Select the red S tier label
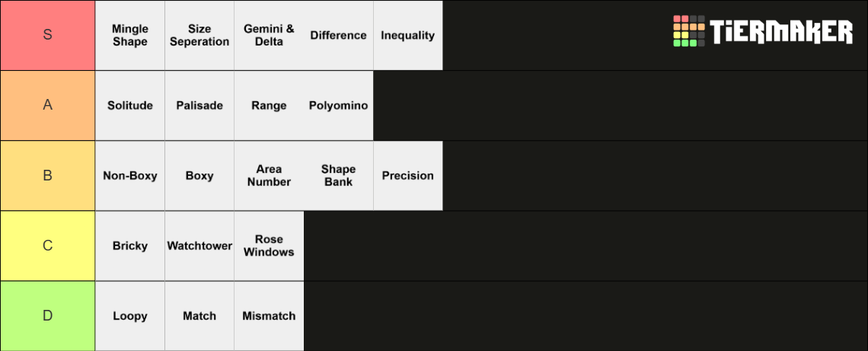Viewport: 868px width, 351px height. point(48,35)
